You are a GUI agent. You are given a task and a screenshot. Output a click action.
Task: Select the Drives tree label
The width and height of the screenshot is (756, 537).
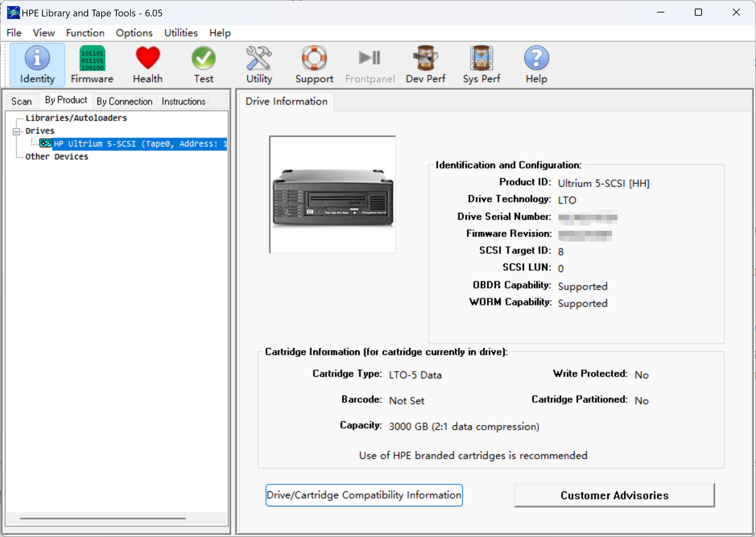pos(40,131)
